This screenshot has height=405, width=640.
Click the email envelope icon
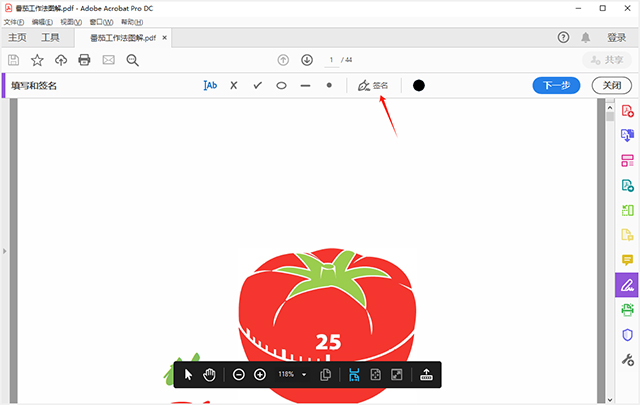pos(108,60)
